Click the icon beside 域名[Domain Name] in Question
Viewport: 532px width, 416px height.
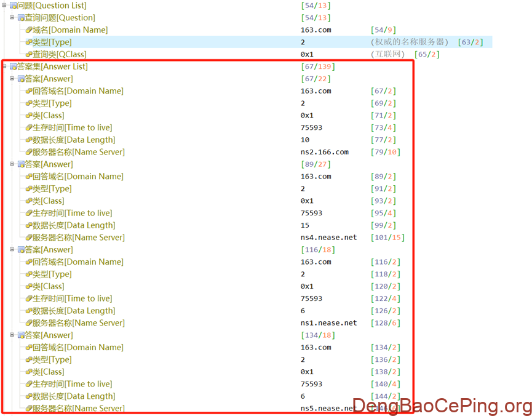point(28,30)
